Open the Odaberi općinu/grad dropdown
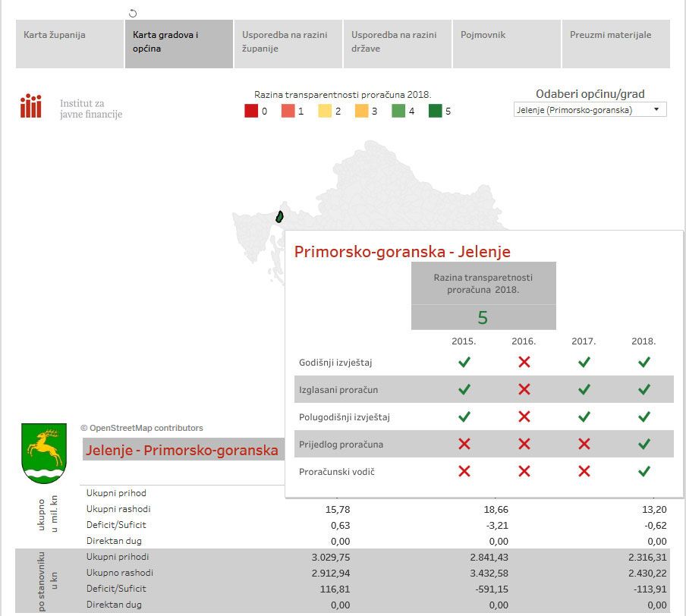The height and width of the screenshot is (616, 686). (590, 110)
